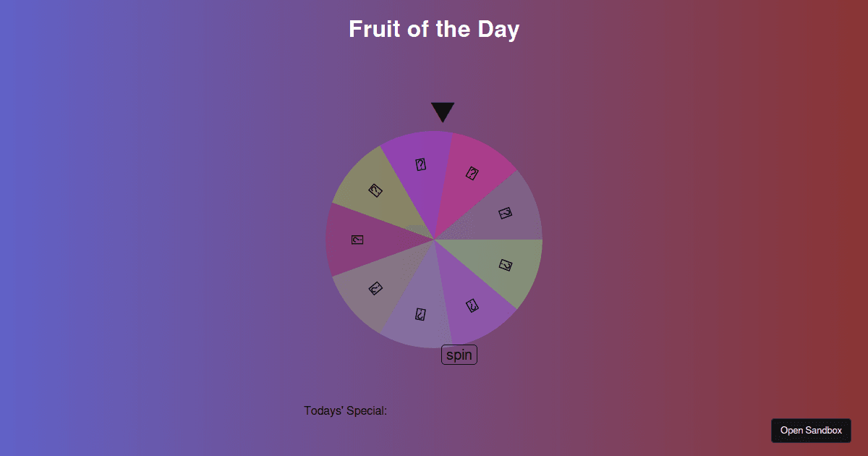
Task: Click the fruit icon on the pink top-right segment
Action: [x=473, y=174]
